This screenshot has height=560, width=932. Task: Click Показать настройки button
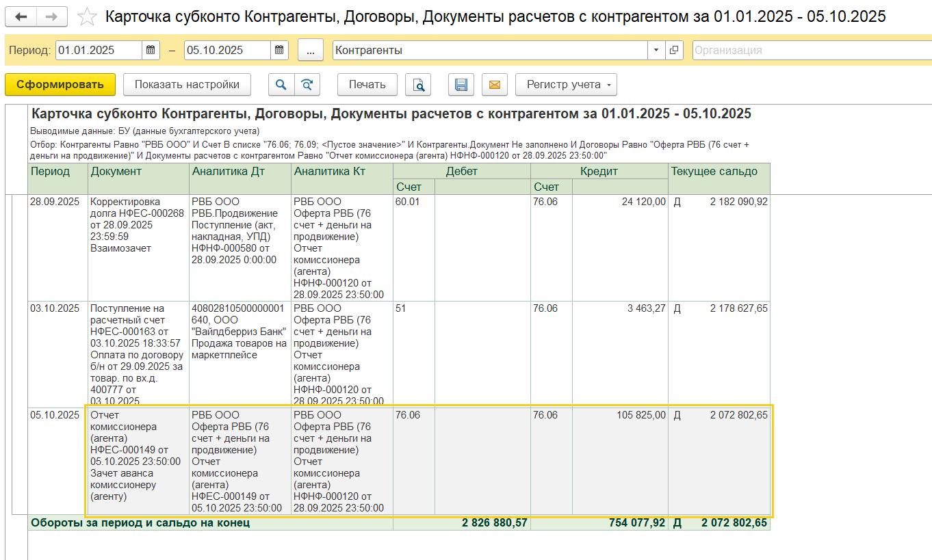187,85
